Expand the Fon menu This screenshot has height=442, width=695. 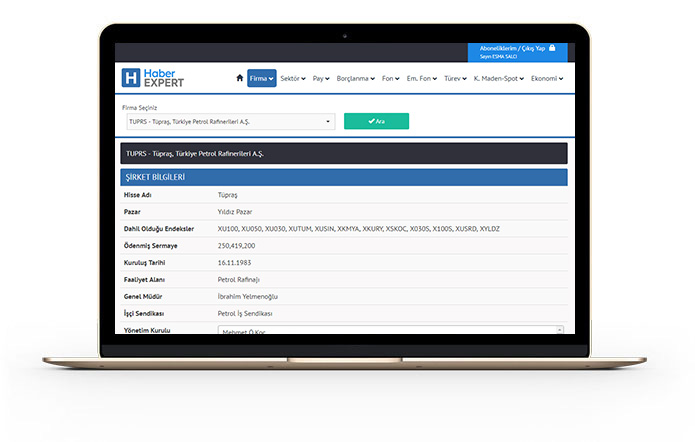(390, 78)
